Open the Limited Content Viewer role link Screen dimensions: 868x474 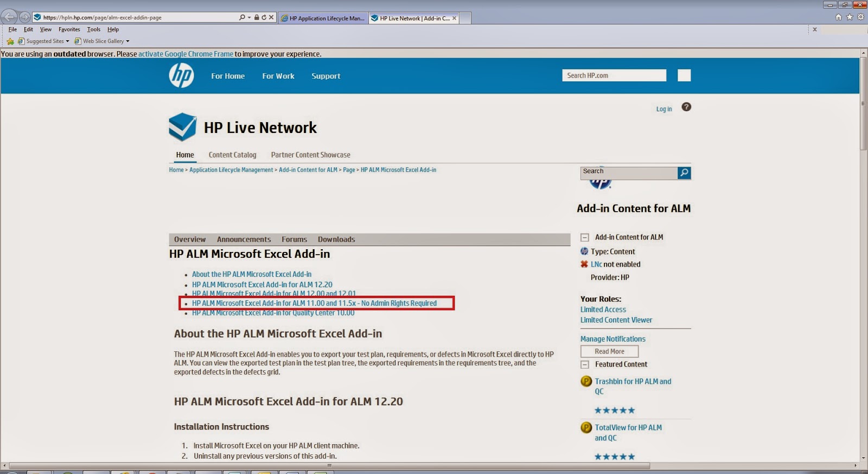point(616,320)
